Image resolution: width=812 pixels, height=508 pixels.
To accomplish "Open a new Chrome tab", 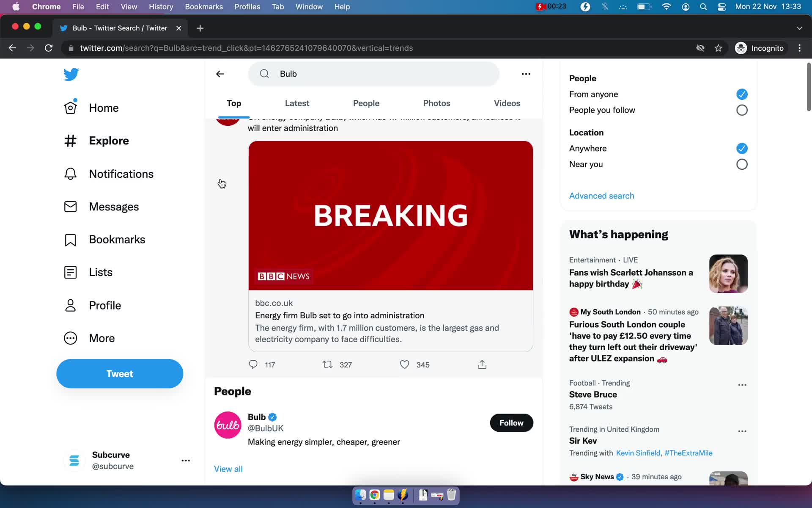I will tap(200, 28).
